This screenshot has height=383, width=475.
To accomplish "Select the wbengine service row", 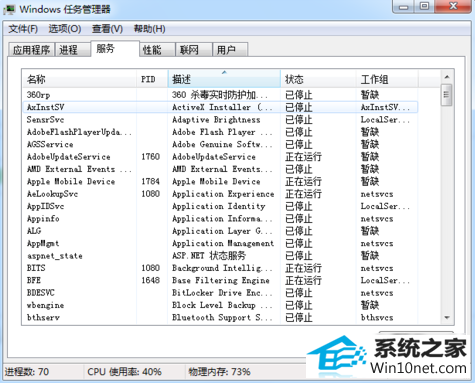I will click(220, 305).
